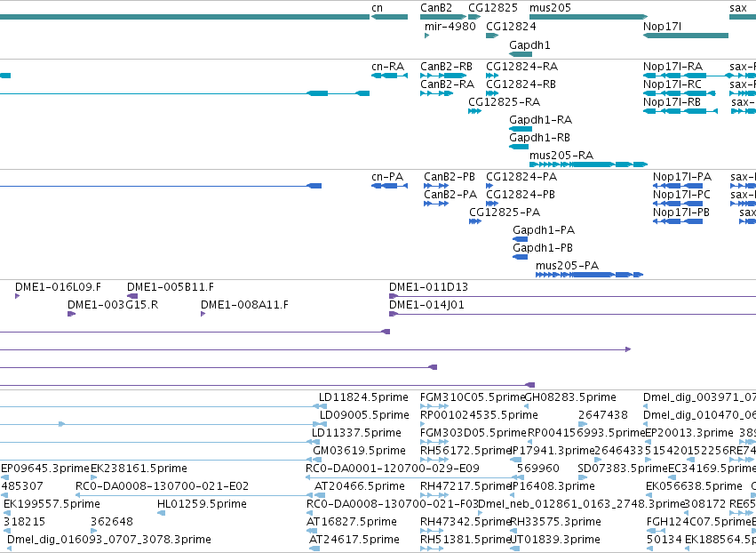Open the CG12824-RA transcript label
Screen dimensions: 756x553
coord(521,67)
